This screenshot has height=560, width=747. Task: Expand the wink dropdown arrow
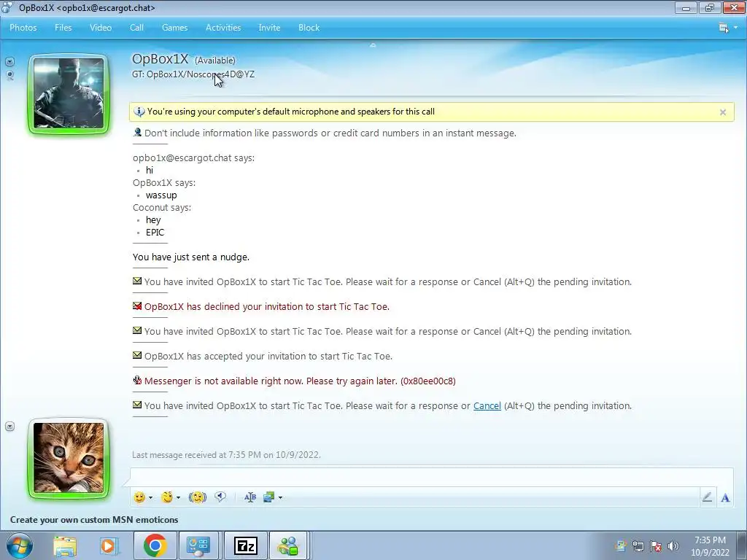(x=178, y=497)
